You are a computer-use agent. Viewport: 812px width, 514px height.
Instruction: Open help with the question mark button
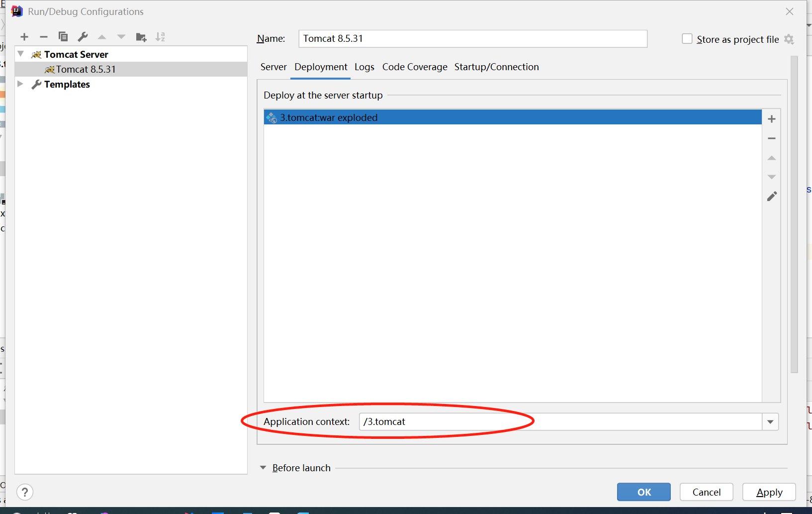(x=25, y=492)
